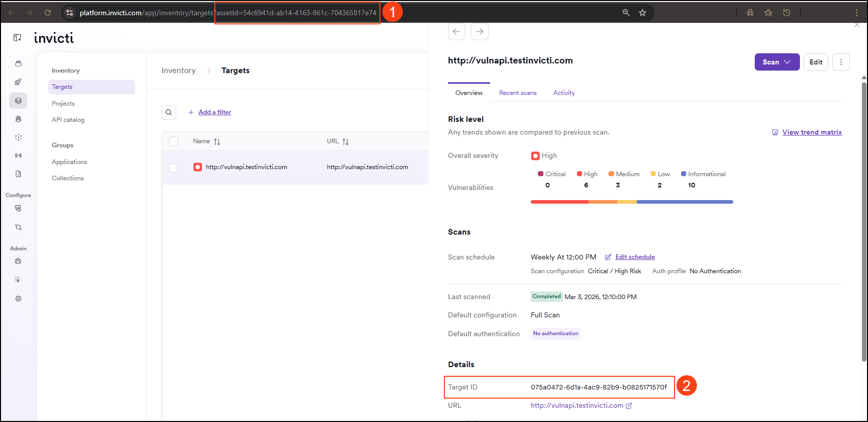Open the browser kebab menu

tap(857, 13)
